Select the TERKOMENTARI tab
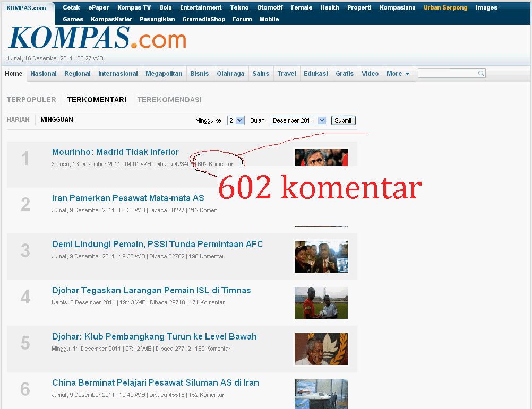This screenshot has width=532, height=409. point(97,100)
